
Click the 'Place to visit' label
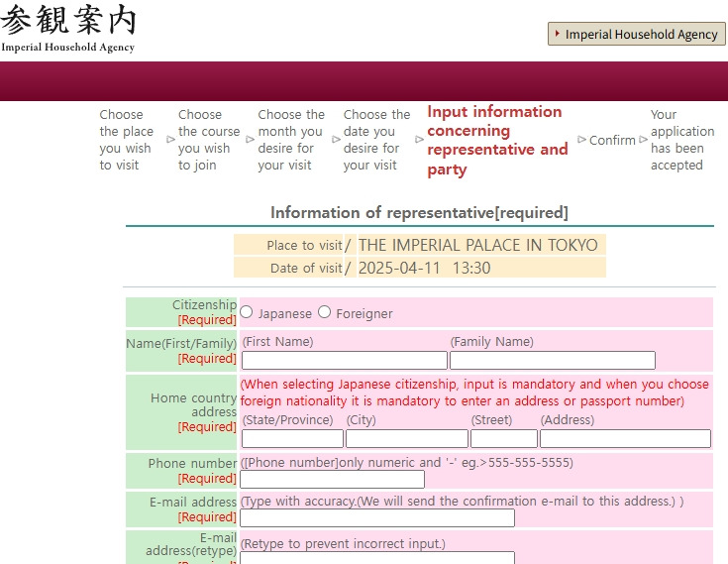(304, 245)
